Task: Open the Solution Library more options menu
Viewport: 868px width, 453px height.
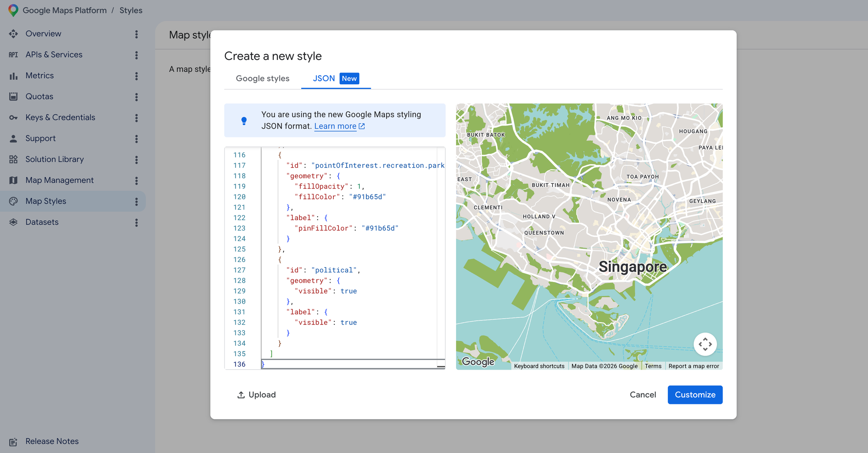Action: tap(136, 159)
